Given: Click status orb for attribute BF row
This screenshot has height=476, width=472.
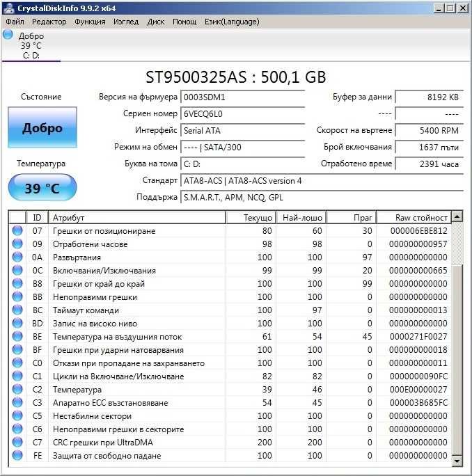Looking at the screenshot, I should [17, 350].
